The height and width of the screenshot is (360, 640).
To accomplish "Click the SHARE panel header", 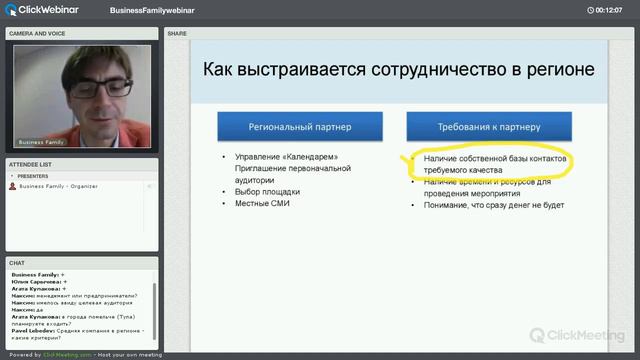I will click(399, 33).
